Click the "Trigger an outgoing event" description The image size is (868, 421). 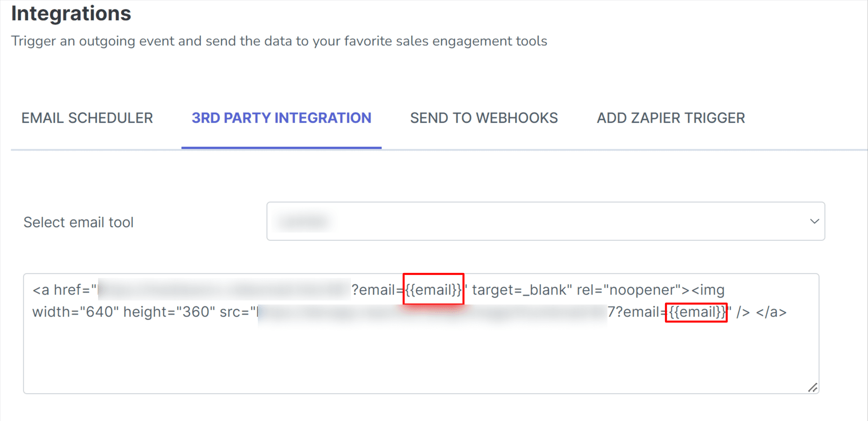click(x=279, y=41)
